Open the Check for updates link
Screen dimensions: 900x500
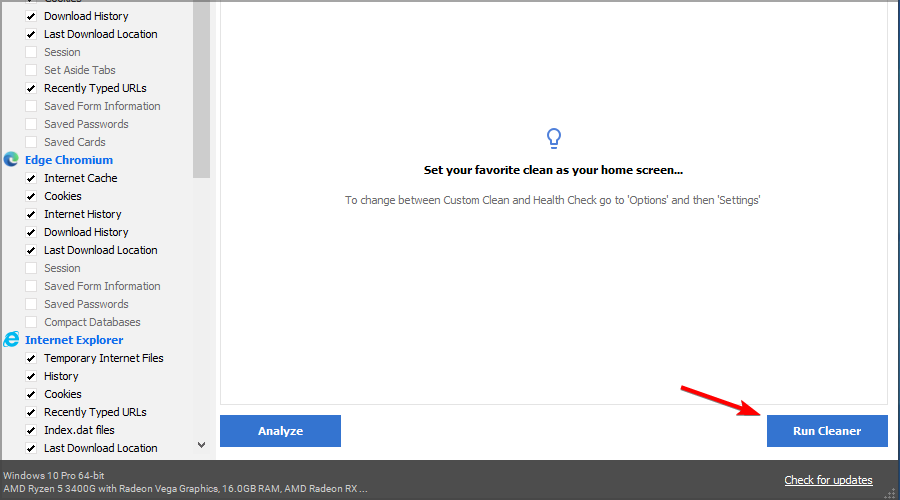pyautogui.click(x=828, y=480)
